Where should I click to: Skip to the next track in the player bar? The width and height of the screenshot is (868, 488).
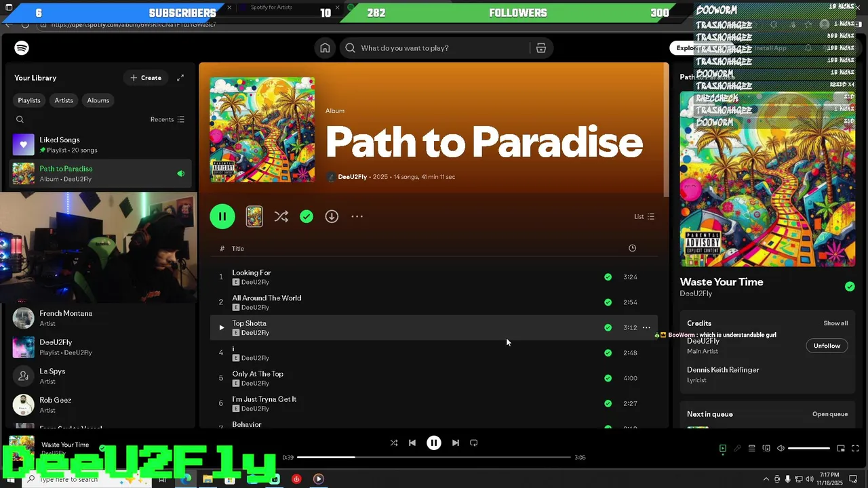[456, 443]
